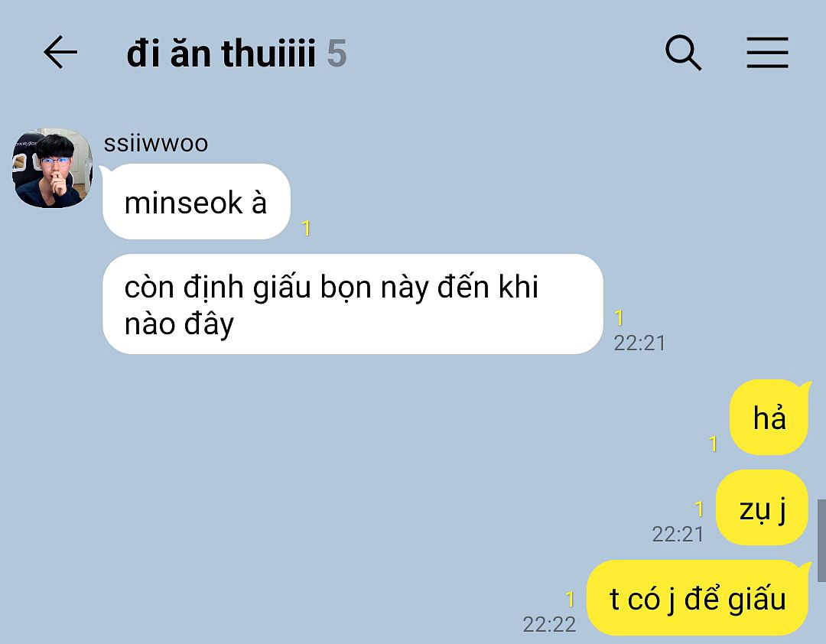The height and width of the screenshot is (644, 826).
Task: Click the chat scrollbar handle
Action: (x=821, y=541)
